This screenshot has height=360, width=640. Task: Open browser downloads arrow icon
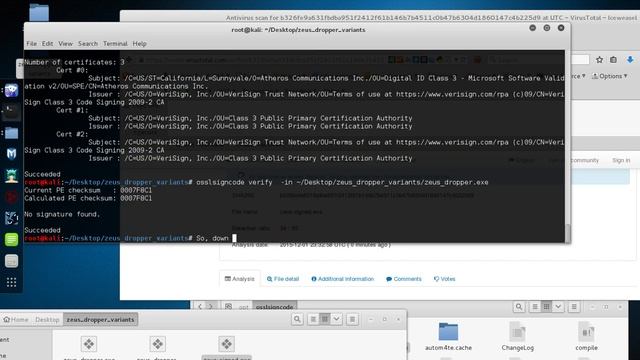(x=630, y=60)
